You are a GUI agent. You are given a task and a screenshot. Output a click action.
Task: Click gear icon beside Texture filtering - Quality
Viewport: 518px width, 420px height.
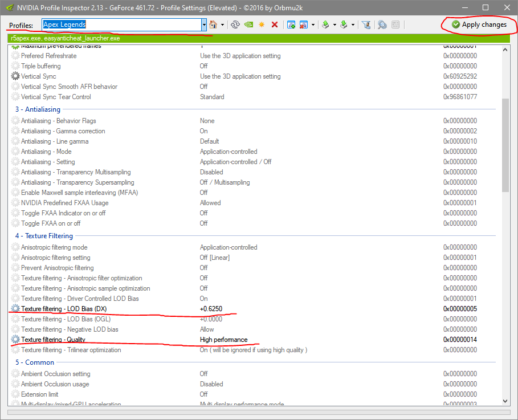click(x=15, y=340)
